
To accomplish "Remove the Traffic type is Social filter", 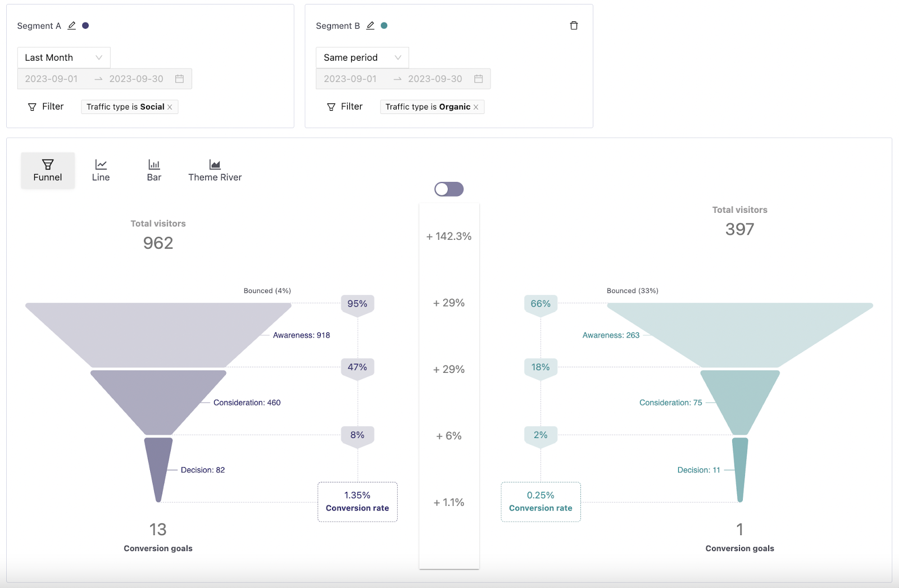I will [x=170, y=107].
